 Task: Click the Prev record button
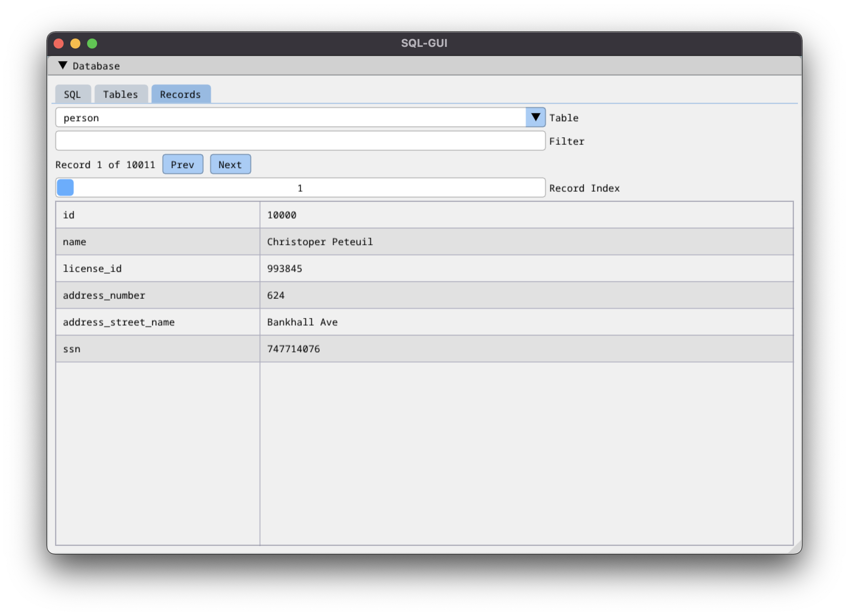(x=183, y=165)
